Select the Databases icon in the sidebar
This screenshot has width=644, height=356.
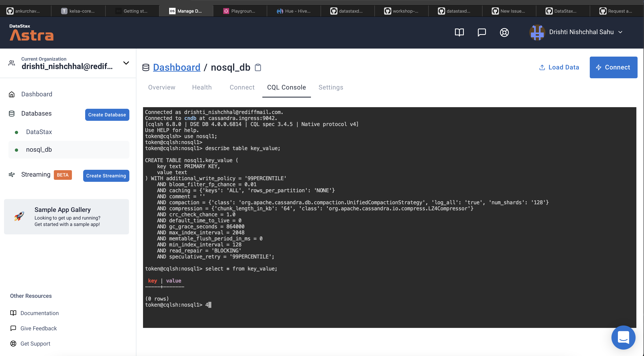tap(11, 113)
